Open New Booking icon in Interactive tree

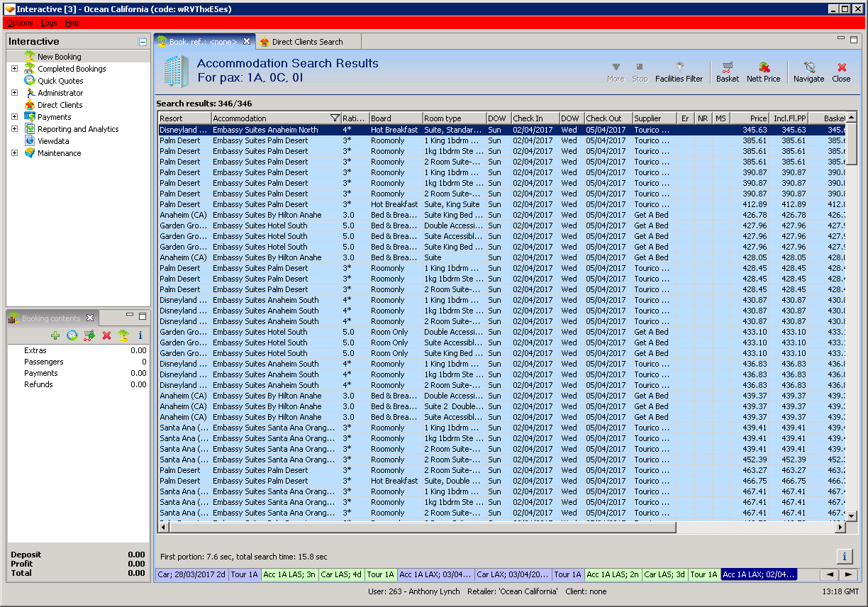click(30, 56)
